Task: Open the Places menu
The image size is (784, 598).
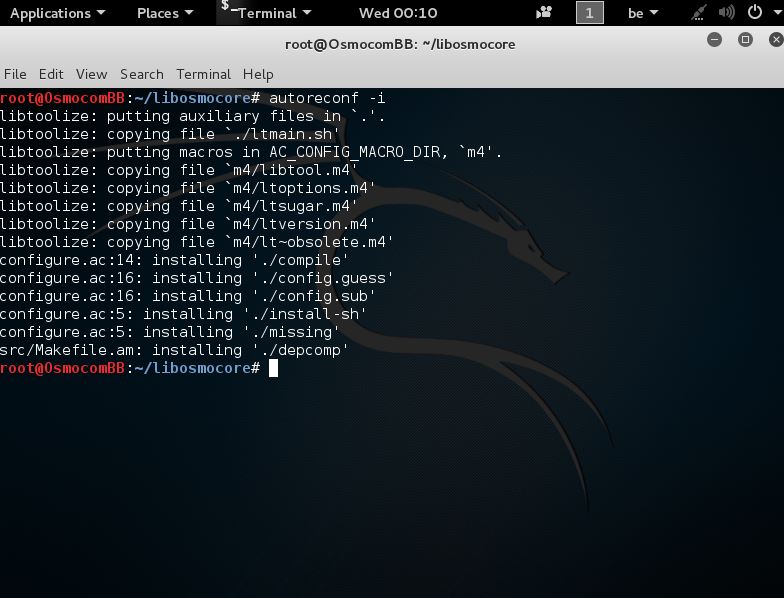Action: pos(164,13)
